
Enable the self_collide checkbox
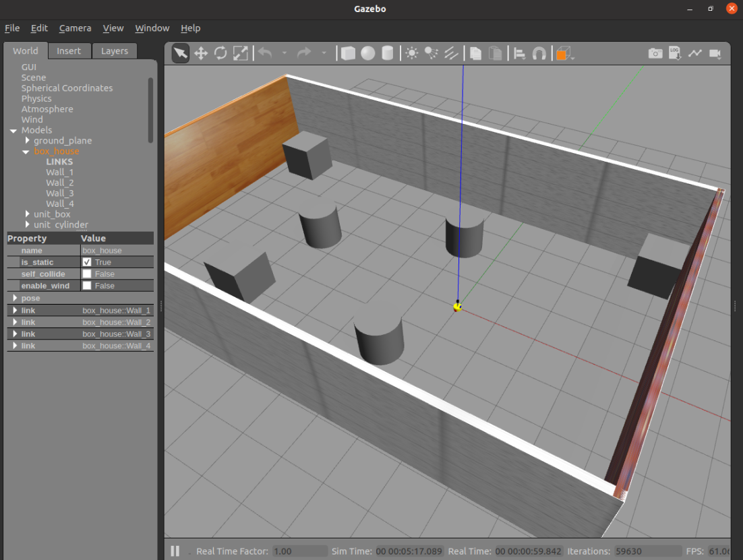coord(87,274)
